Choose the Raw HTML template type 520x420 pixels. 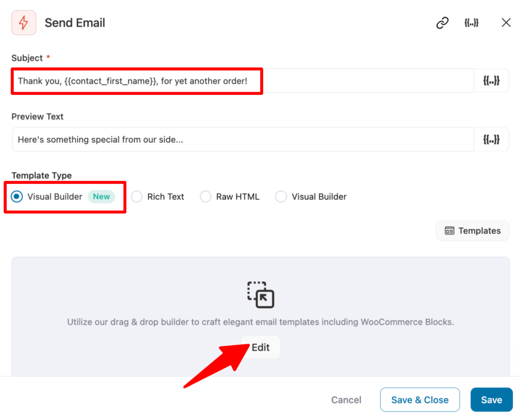tap(206, 197)
